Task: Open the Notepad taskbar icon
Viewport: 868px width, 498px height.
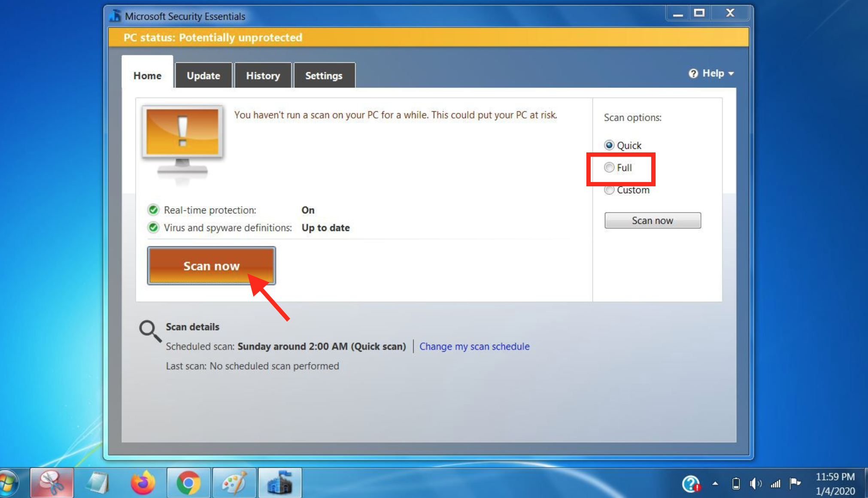Action: click(97, 483)
